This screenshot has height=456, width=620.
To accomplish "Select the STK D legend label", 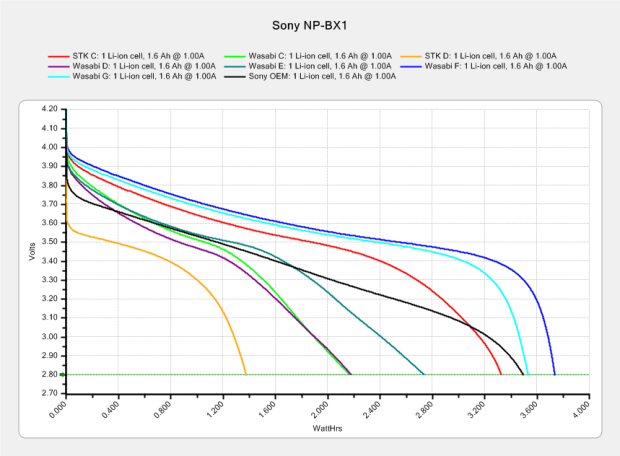I will [490, 56].
